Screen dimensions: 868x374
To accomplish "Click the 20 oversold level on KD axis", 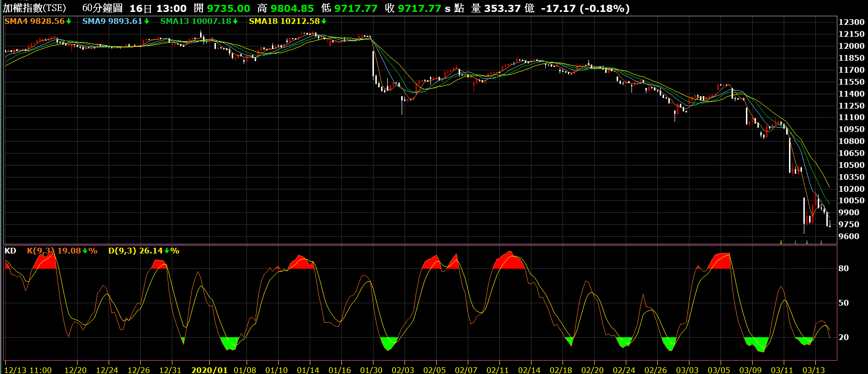I will 844,338.
